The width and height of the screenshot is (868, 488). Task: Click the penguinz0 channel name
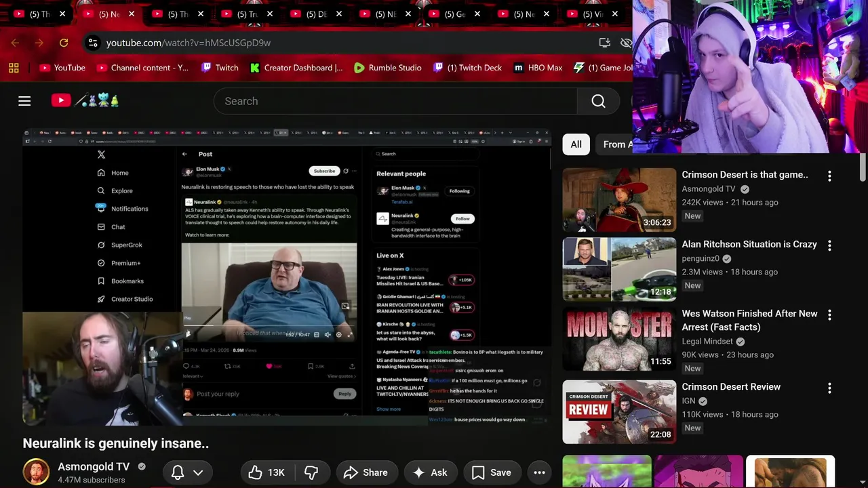701,258
